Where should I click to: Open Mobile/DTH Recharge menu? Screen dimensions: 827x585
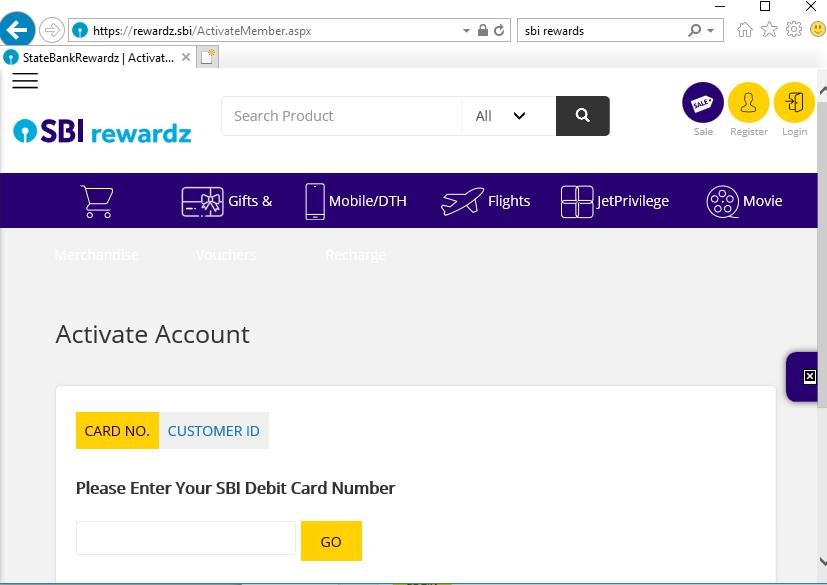(x=356, y=201)
